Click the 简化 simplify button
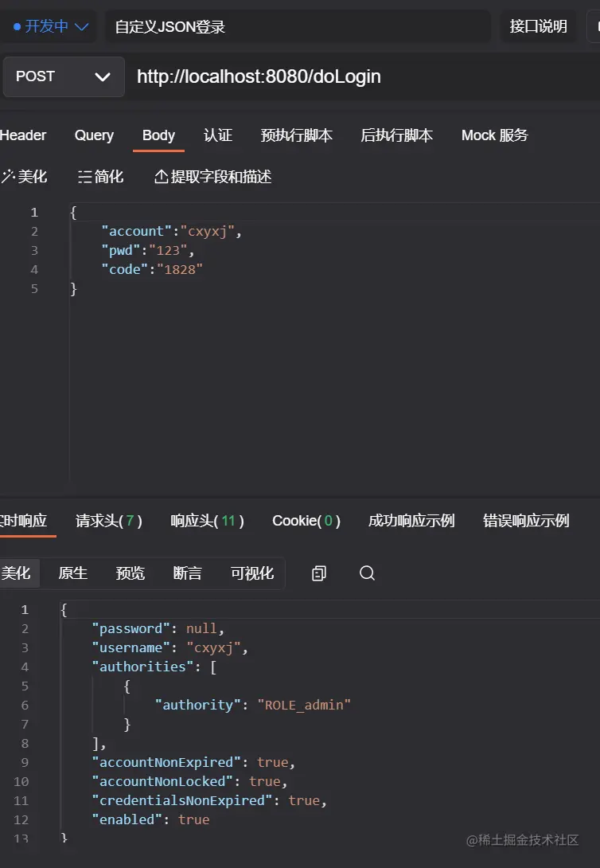This screenshot has height=868, width=600. (x=100, y=177)
